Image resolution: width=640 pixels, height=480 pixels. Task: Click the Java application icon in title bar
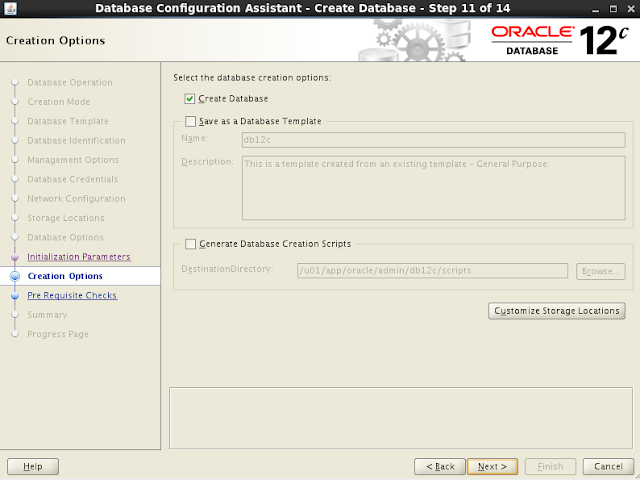[10, 8]
